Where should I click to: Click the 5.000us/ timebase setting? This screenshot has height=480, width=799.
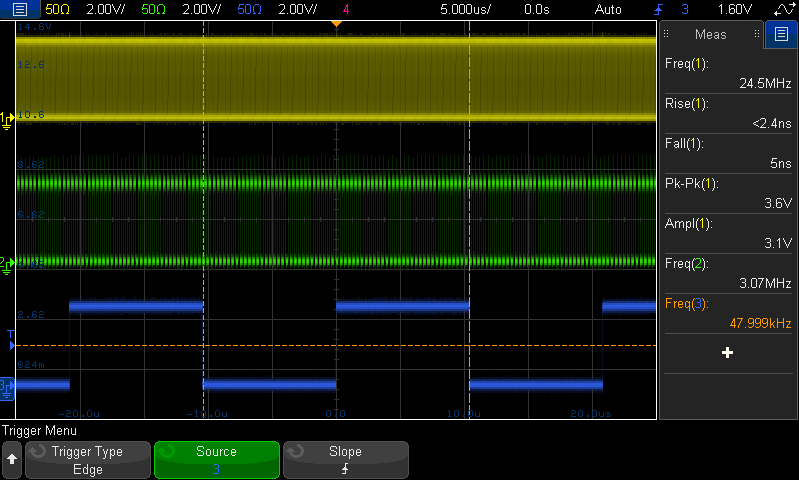[x=465, y=9]
